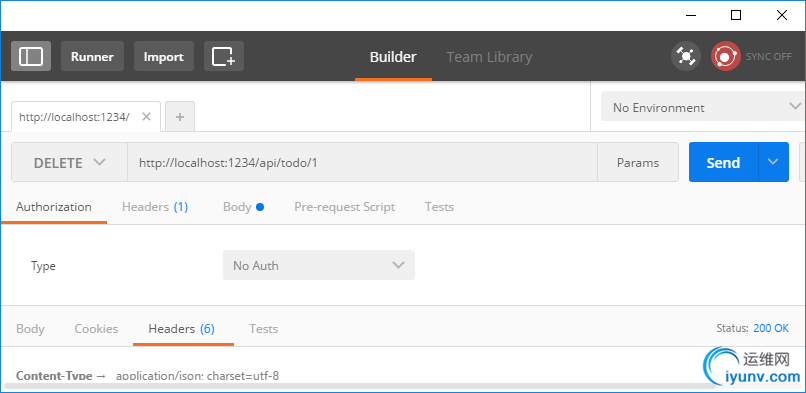Click the red sync status icon
This screenshot has width=806, height=393.
pyautogui.click(x=725, y=56)
